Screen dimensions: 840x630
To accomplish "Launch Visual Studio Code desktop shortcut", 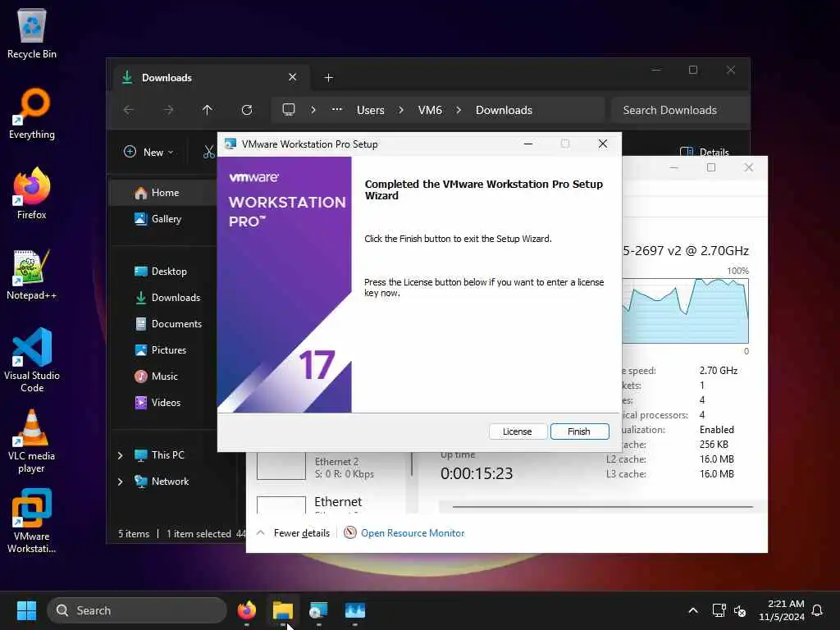I will pos(32,360).
